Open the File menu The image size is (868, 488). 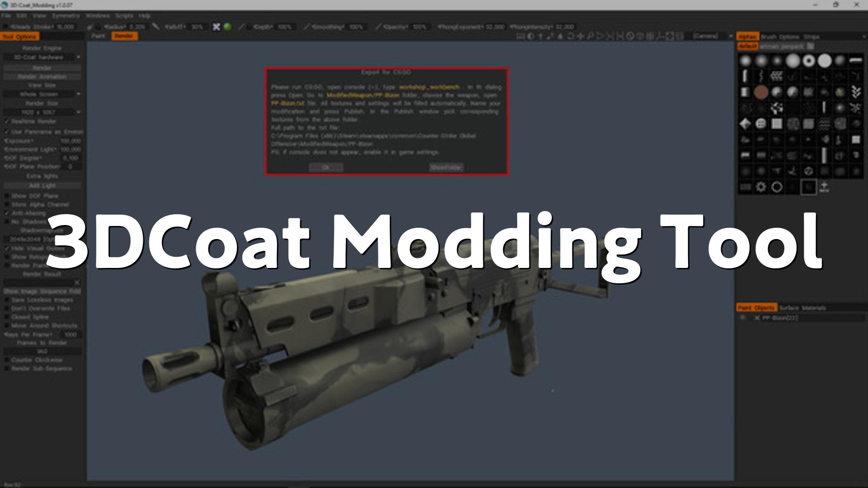click(x=6, y=16)
